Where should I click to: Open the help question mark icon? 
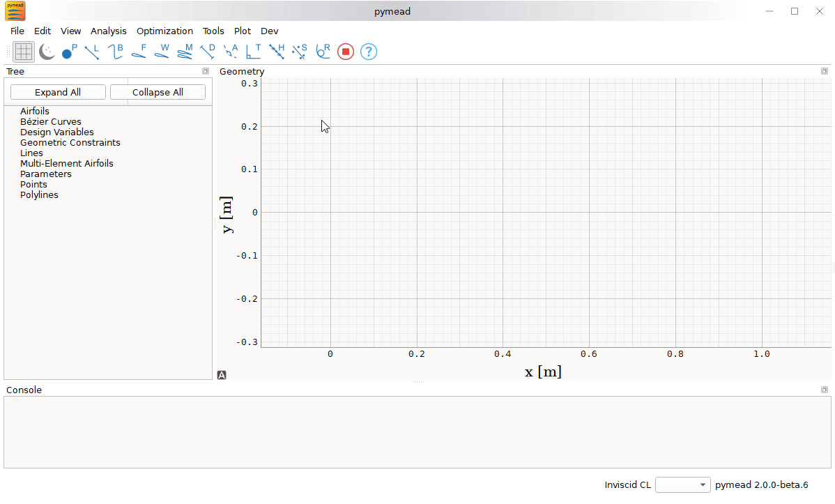point(369,52)
